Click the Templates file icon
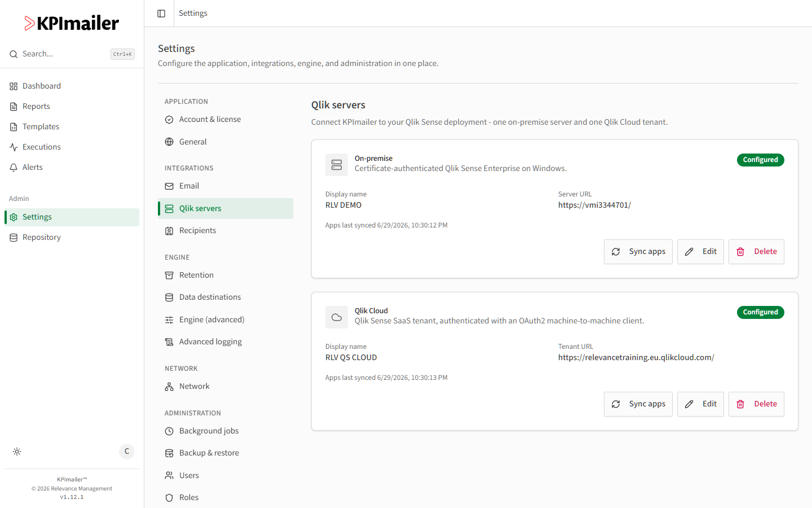 click(x=14, y=127)
